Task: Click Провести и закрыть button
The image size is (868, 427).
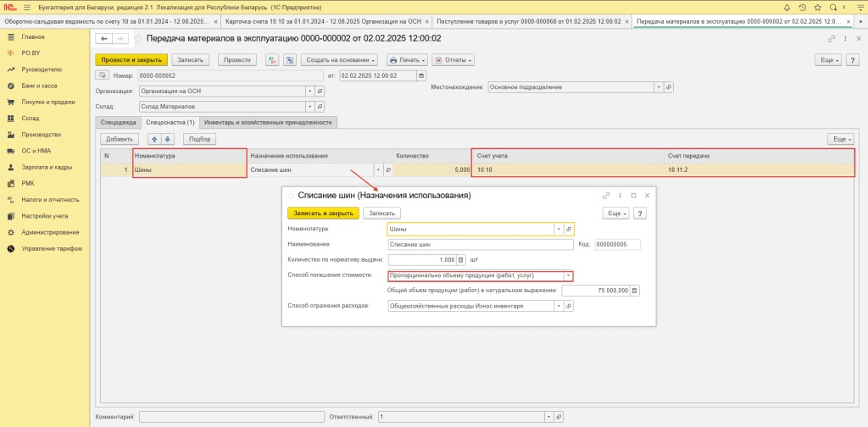Action: [x=131, y=60]
